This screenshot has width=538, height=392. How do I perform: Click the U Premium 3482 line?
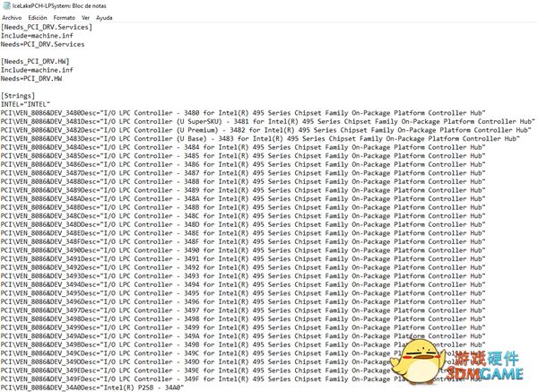(x=266, y=130)
